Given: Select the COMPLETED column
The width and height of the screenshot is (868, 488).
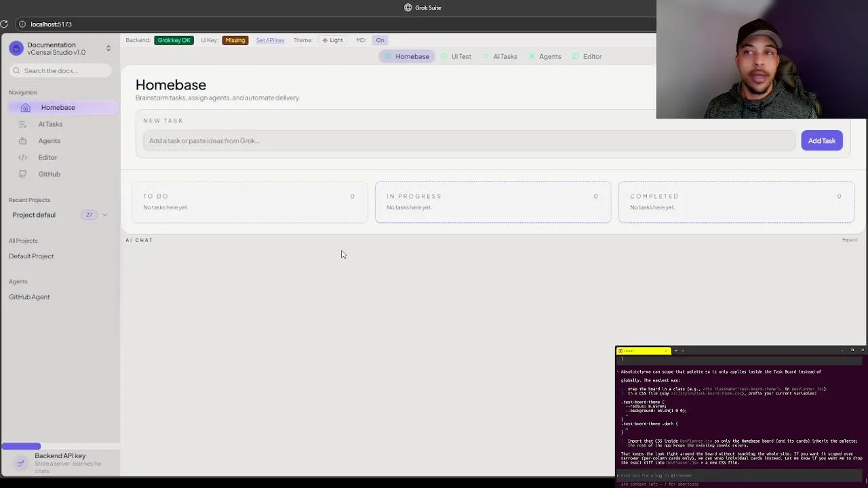Looking at the screenshot, I should pos(736,202).
